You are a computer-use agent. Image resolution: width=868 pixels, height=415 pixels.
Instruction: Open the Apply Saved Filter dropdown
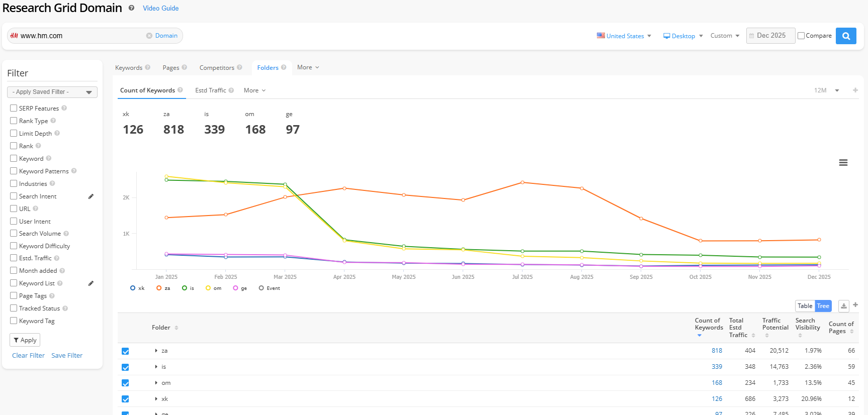[x=52, y=92]
